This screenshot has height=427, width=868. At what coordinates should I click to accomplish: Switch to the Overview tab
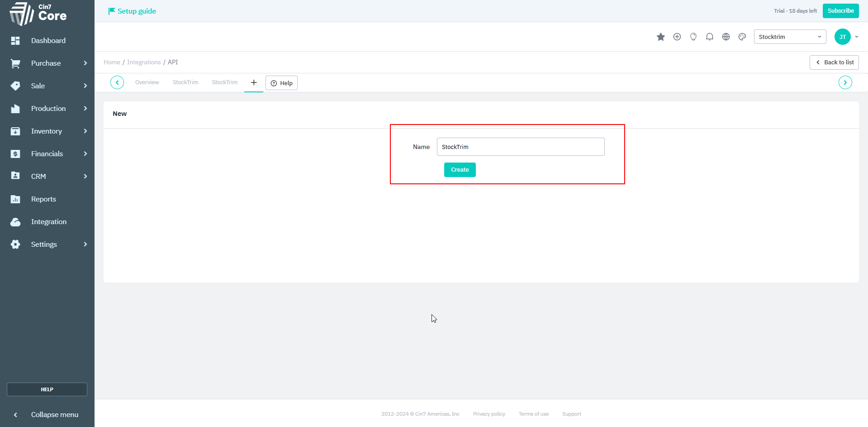147,82
